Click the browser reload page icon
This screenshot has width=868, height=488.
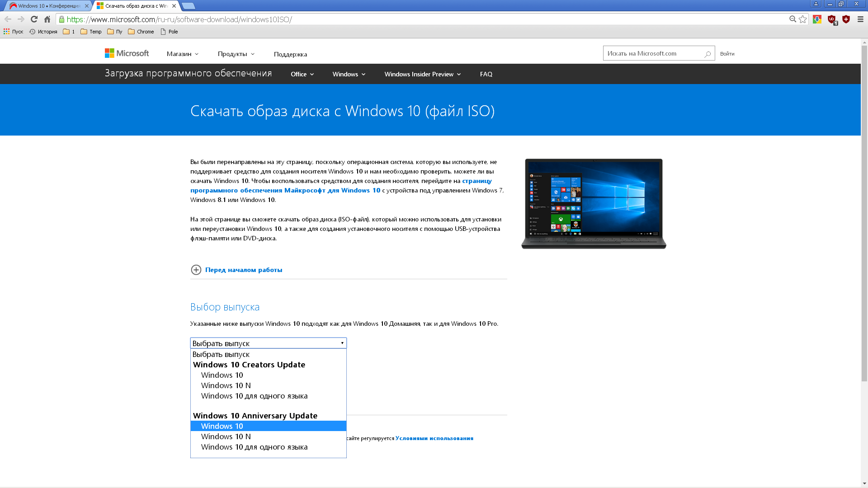34,19
